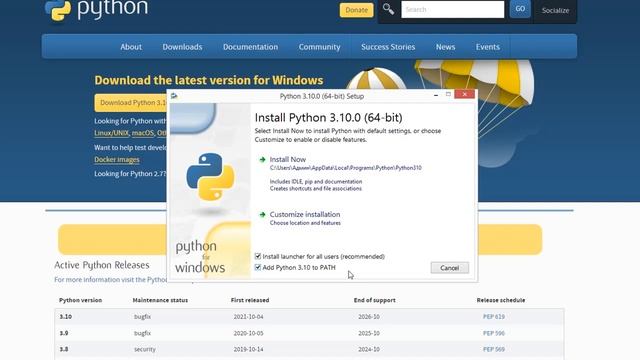Open the PEP 619 release schedule link

point(493,317)
